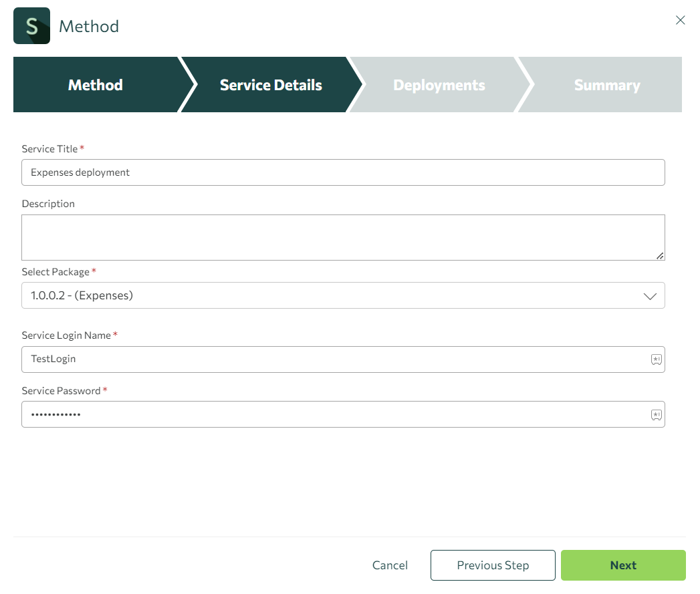Proceed with the green Next button

(x=623, y=565)
